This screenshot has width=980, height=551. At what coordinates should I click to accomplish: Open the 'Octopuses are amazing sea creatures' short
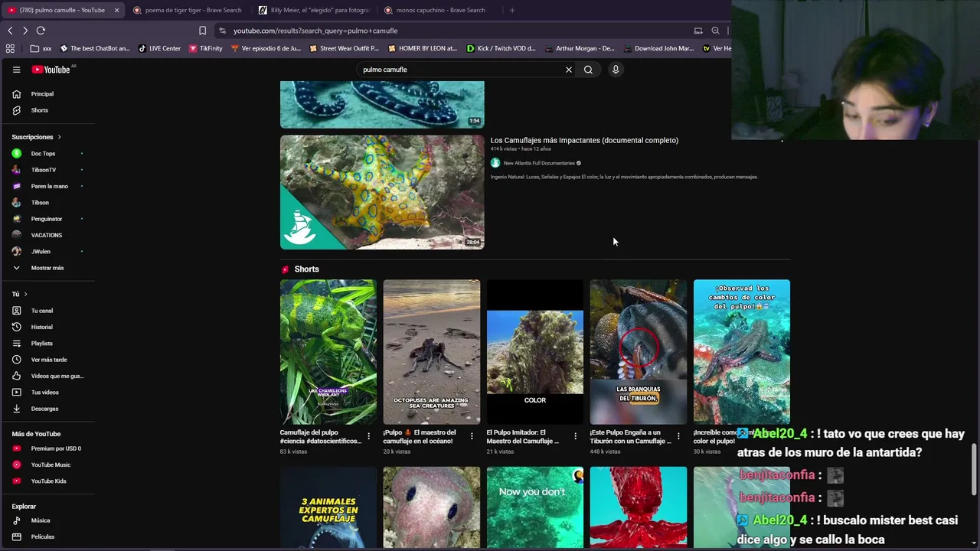point(432,352)
